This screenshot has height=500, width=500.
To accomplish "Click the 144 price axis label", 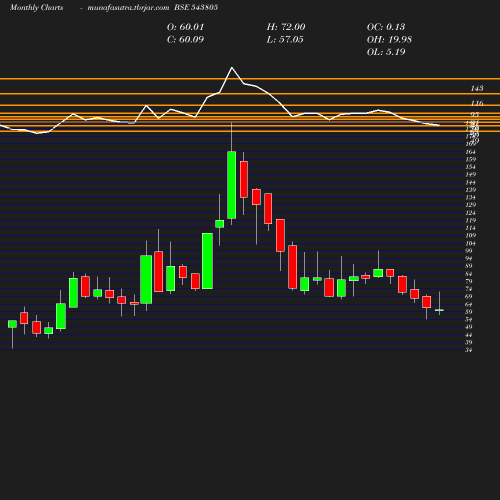I will click(x=471, y=182).
